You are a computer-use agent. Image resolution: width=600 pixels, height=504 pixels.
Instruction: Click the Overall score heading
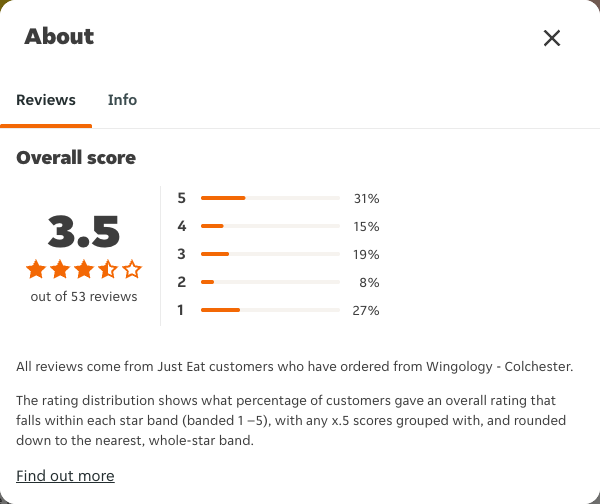(x=76, y=158)
